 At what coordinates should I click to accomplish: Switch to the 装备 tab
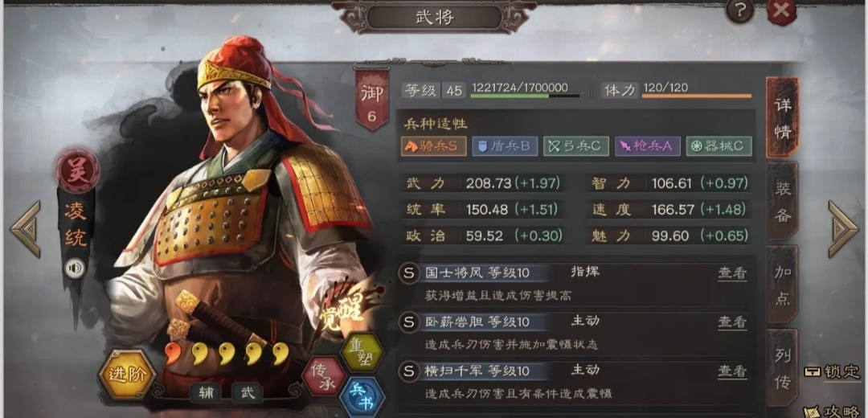[x=782, y=202]
